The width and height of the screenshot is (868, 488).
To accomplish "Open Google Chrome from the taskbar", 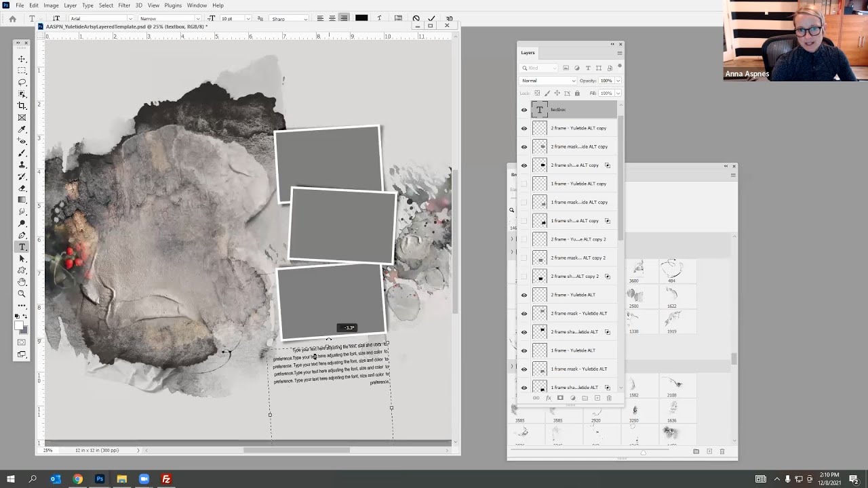I will click(x=77, y=479).
